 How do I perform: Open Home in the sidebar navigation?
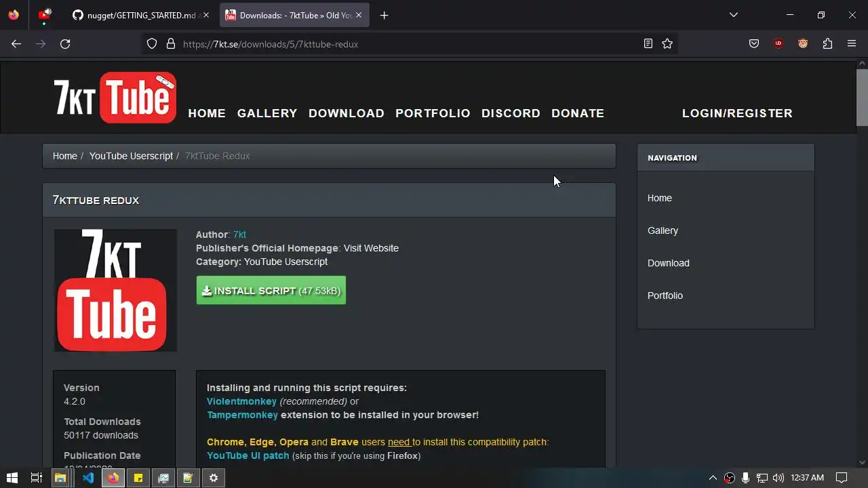(660, 198)
